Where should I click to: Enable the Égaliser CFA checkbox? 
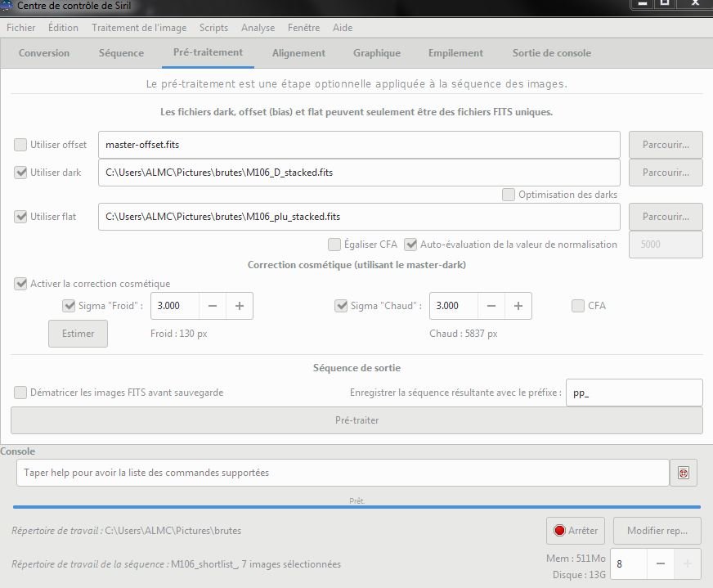click(x=334, y=245)
